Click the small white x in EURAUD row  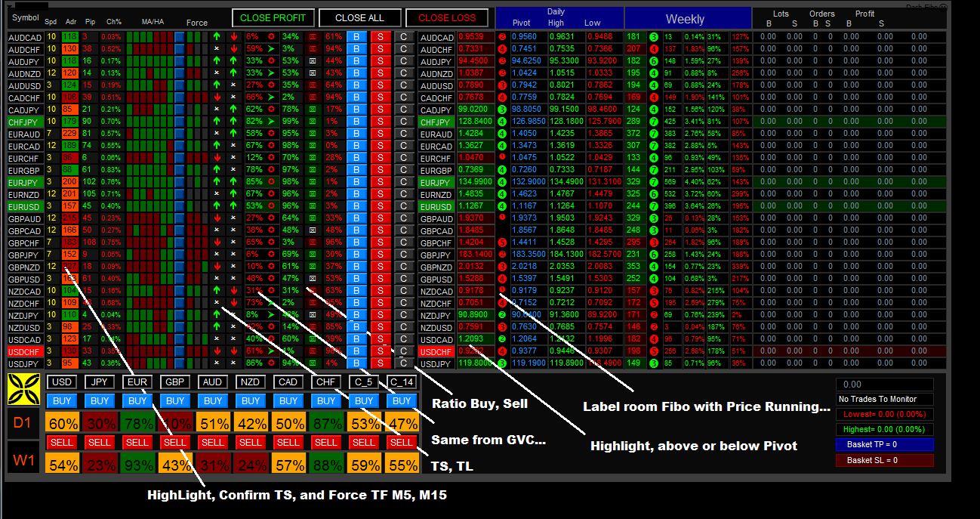(x=217, y=134)
